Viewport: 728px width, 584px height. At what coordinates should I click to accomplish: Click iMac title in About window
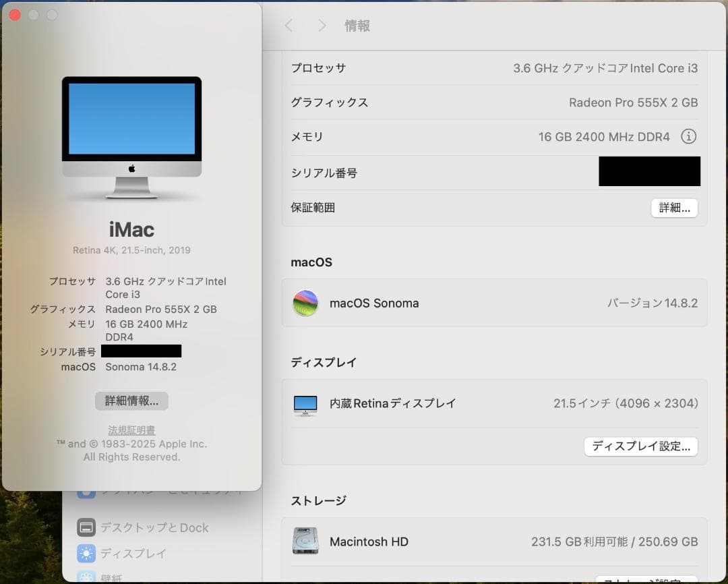[132, 229]
